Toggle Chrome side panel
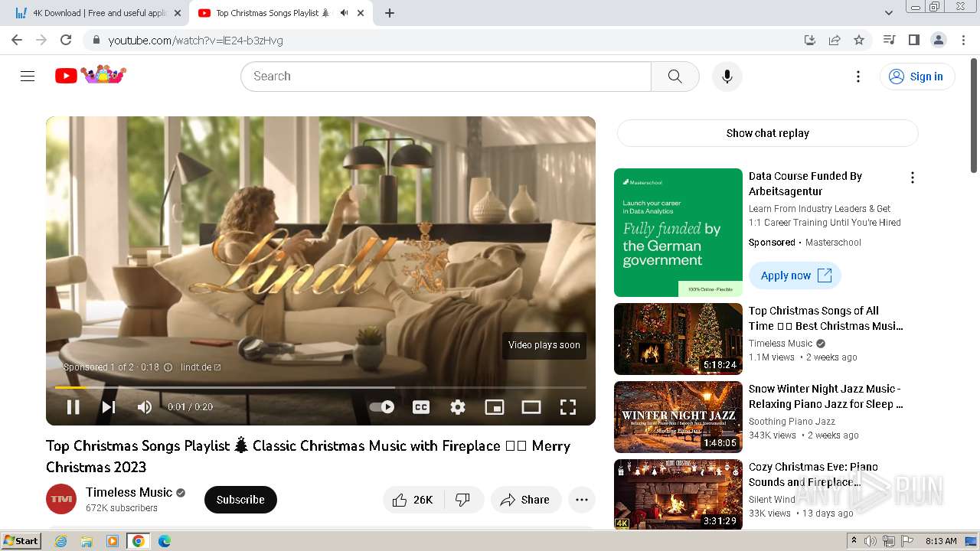 pyautogui.click(x=913, y=40)
